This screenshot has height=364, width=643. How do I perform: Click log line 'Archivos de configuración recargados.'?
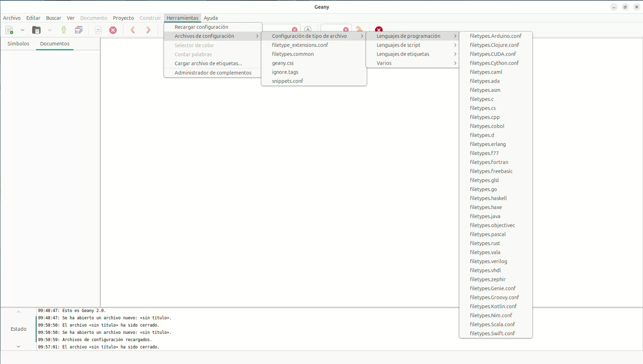(x=95, y=339)
